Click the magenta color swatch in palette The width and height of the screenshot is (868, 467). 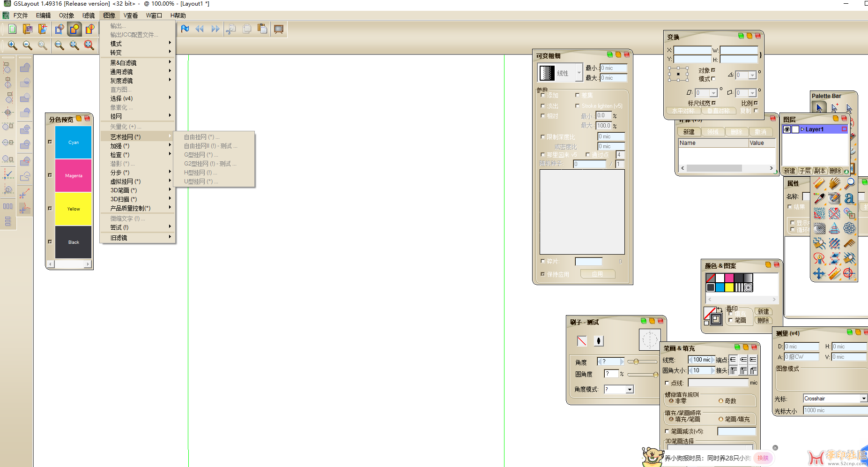pyautogui.click(x=729, y=278)
